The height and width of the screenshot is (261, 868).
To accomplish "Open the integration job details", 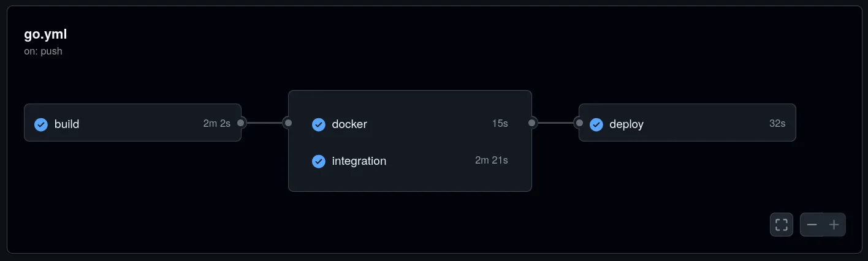I will tap(410, 161).
